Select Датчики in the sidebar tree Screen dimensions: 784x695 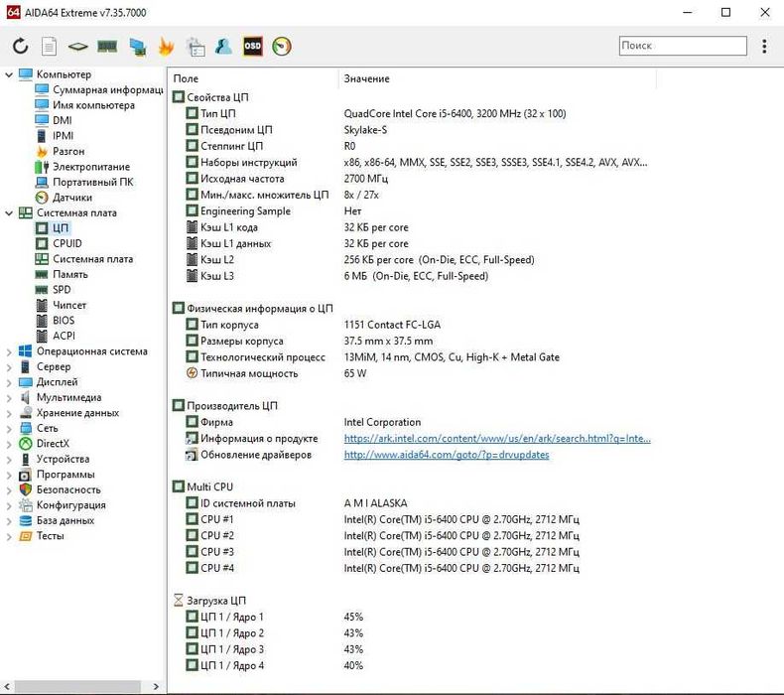tap(72, 198)
